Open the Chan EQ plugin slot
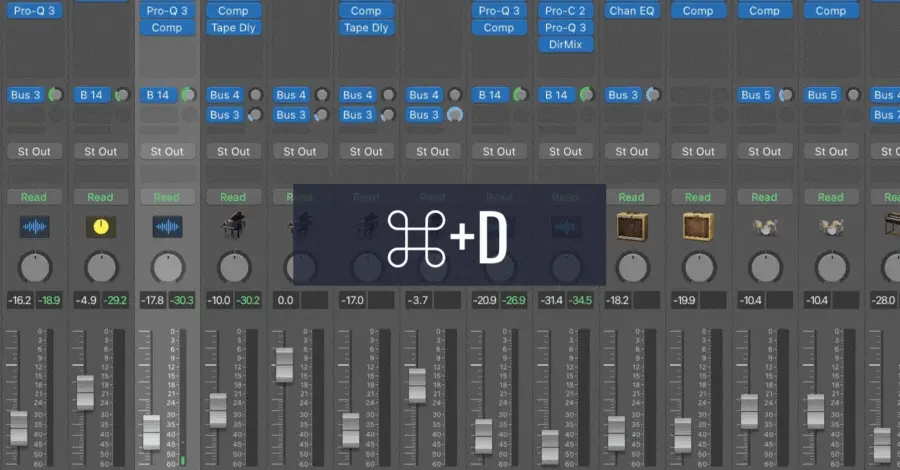 631,10
